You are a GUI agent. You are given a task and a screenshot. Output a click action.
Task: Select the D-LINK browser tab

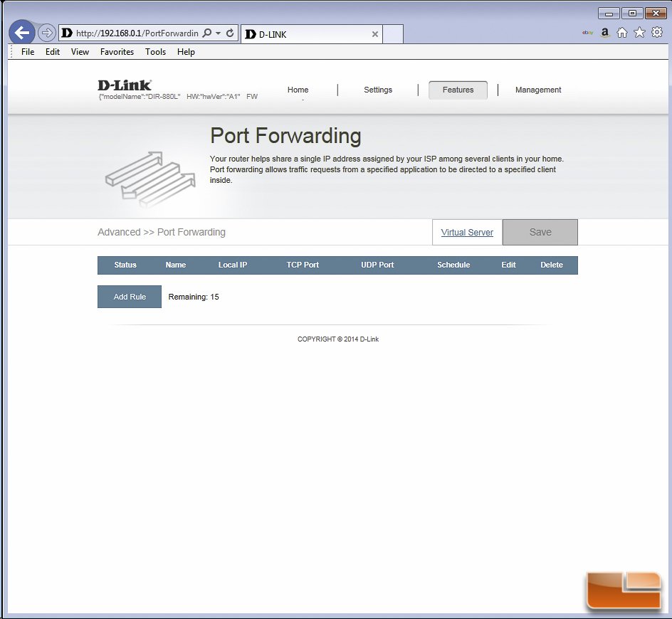pos(312,34)
